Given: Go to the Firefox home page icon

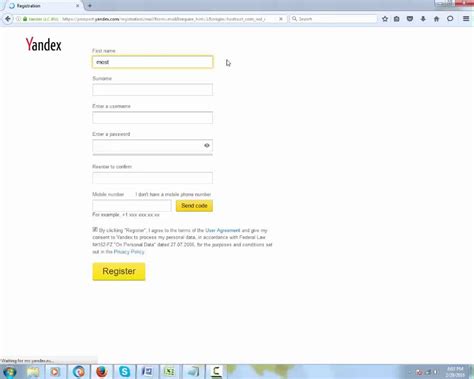Looking at the screenshot, I should click(x=437, y=19).
